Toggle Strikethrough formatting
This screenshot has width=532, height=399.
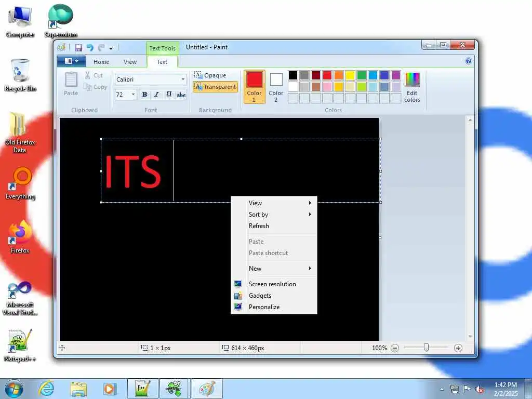[181, 95]
